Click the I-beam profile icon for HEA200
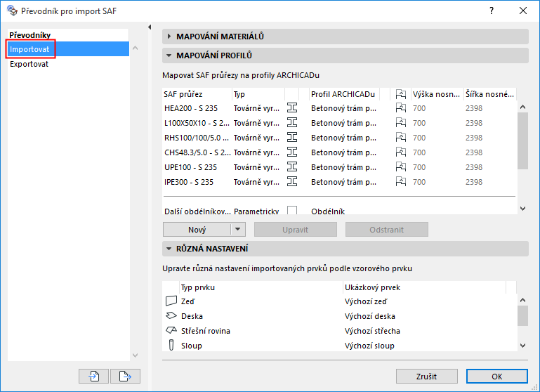 click(293, 108)
